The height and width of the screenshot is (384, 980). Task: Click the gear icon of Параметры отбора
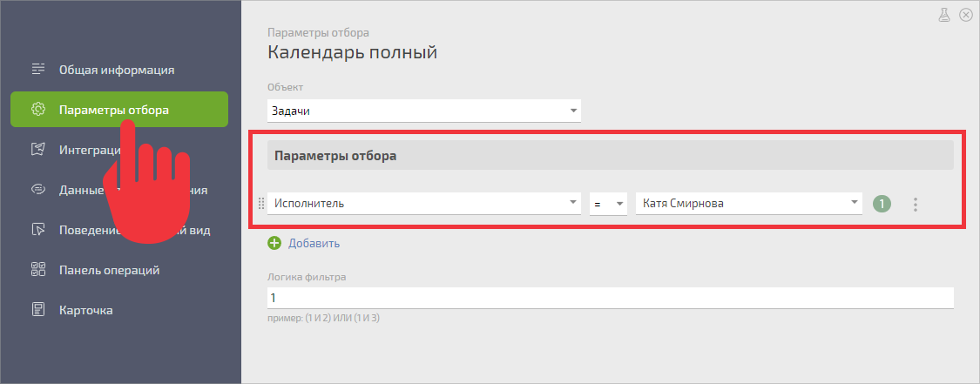pyautogui.click(x=38, y=109)
